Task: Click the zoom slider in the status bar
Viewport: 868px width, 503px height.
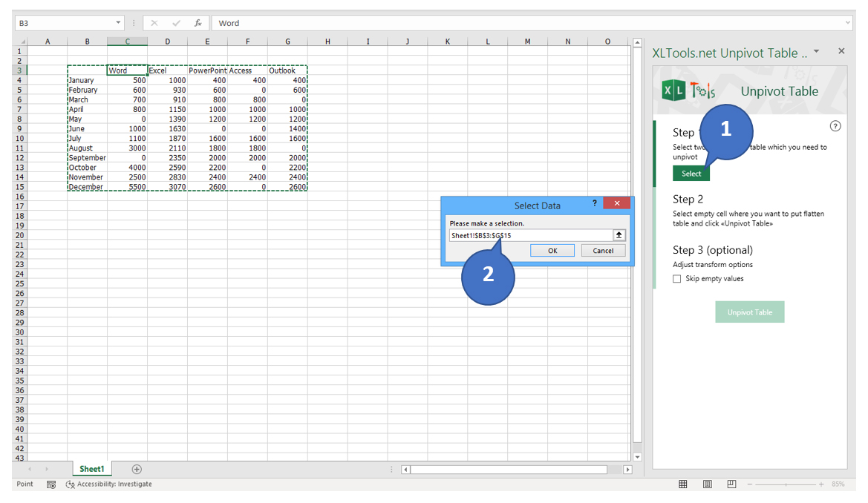Action: pyautogui.click(x=786, y=484)
